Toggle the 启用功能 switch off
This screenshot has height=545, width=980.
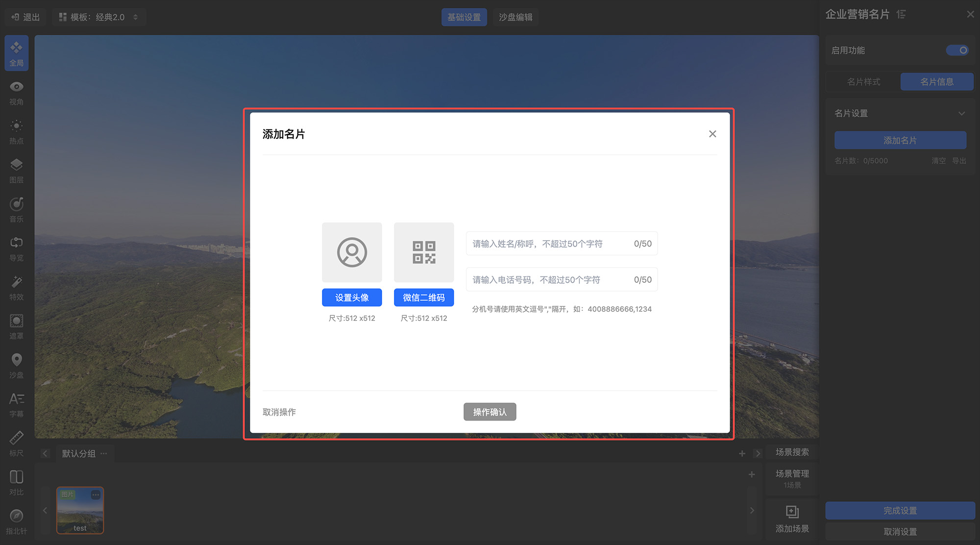click(x=957, y=50)
